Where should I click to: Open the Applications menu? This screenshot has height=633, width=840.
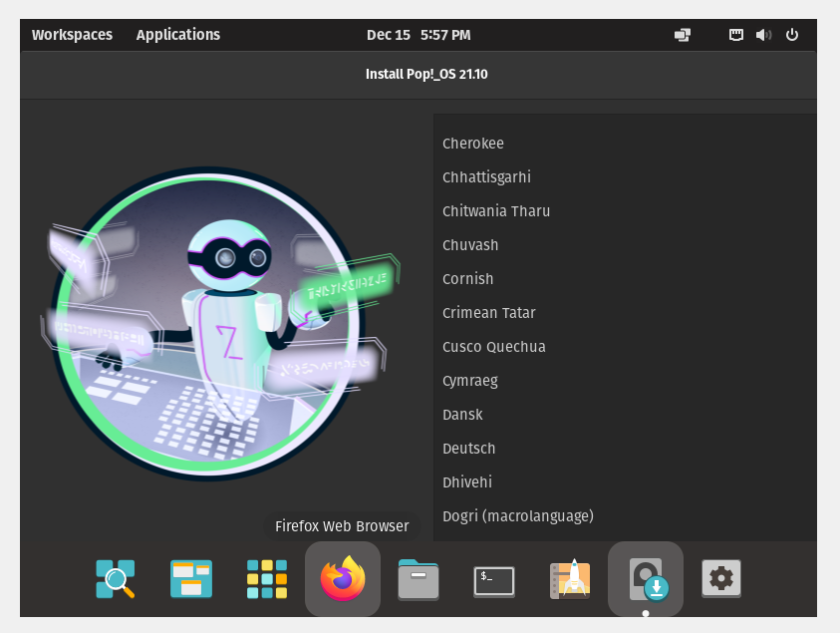pyautogui.click(x=177, y=35)
